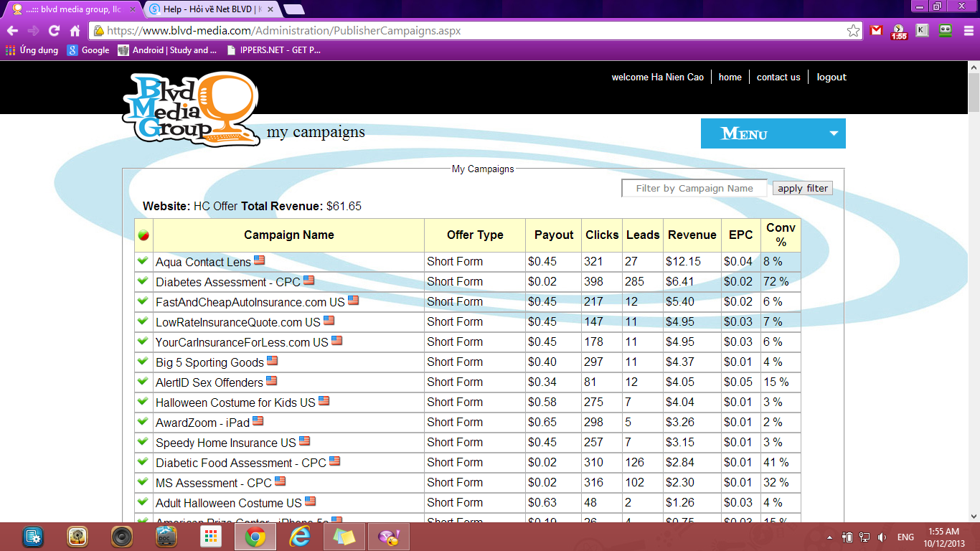The image size is (980, 551).
Task: Open the taskbar clock showing 1:55 AM
Action: [x=943, y=537]
